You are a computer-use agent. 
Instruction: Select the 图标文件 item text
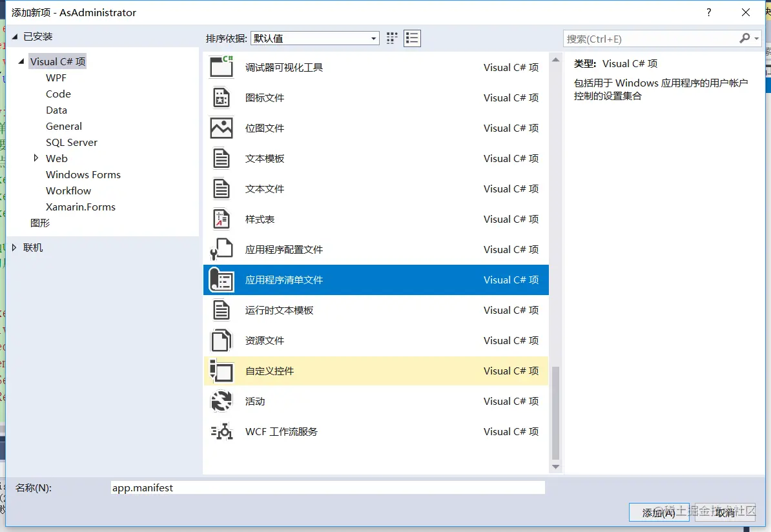click(265, 98)
